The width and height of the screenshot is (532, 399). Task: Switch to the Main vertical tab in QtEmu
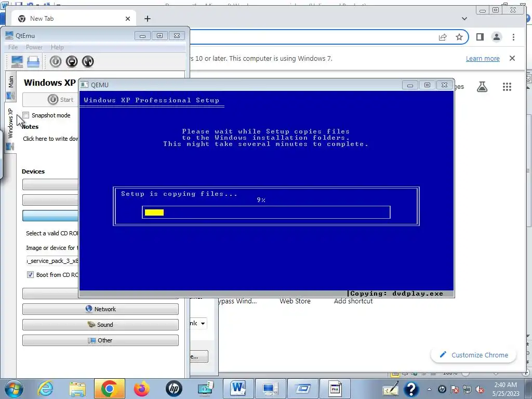click(10, 87)
